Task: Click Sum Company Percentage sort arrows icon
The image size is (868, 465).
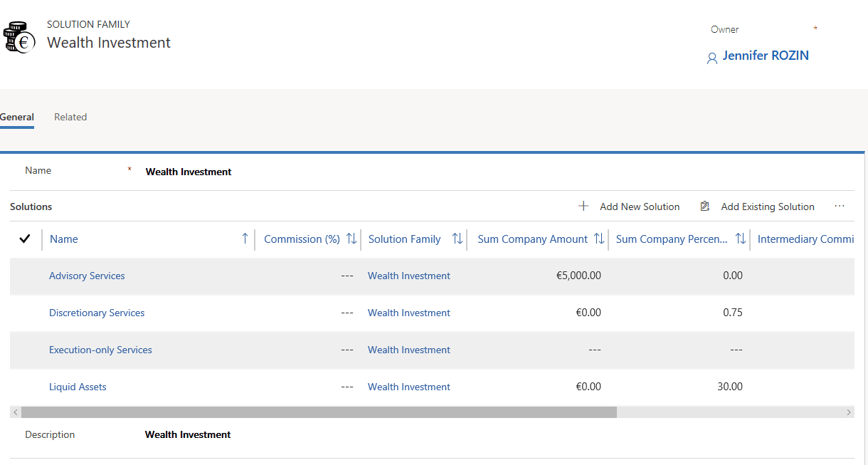Action: coord(741,239)
